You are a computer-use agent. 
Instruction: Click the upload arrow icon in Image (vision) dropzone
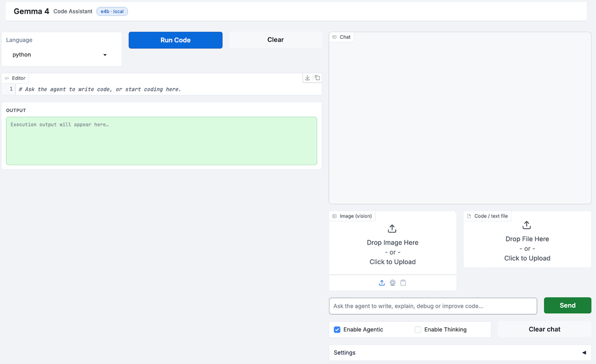392,228
